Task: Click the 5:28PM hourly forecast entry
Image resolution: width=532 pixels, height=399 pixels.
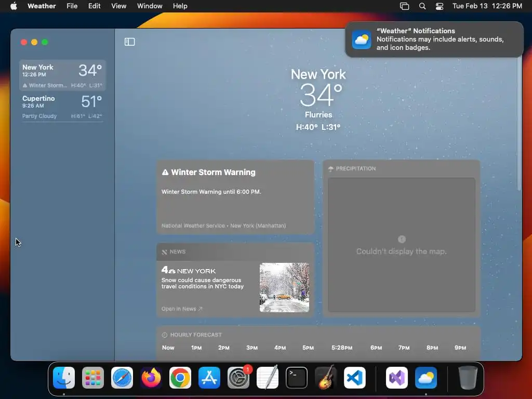Action: pyautogui.click(x=342, y=348)
